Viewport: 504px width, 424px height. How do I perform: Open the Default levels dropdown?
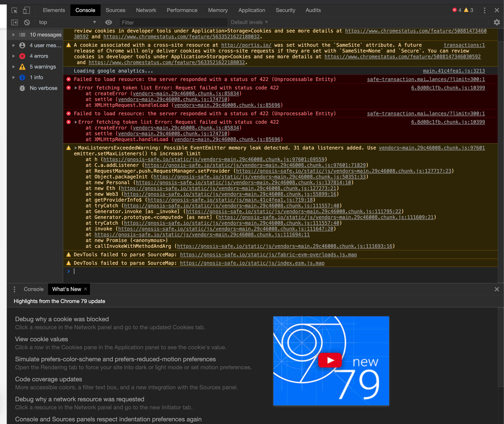point(249,22)
